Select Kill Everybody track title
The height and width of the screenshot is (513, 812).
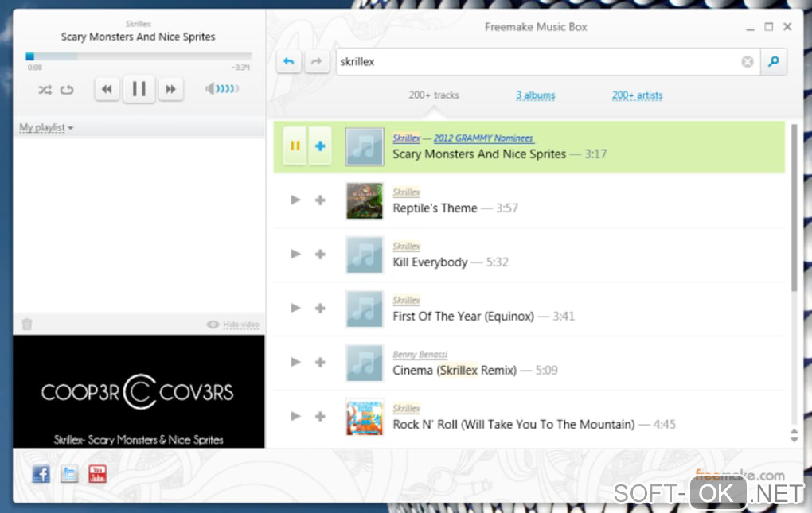[x=430, y=262]
